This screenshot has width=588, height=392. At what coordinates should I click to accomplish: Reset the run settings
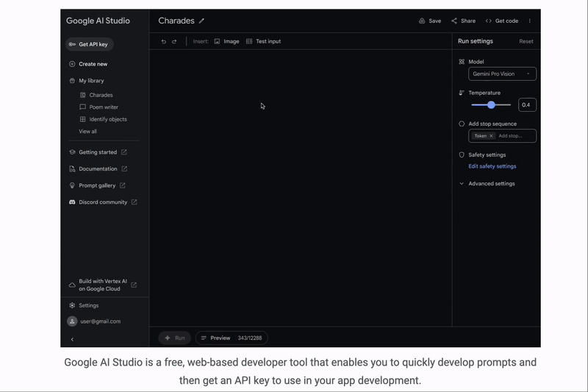[x=526, y=42]
